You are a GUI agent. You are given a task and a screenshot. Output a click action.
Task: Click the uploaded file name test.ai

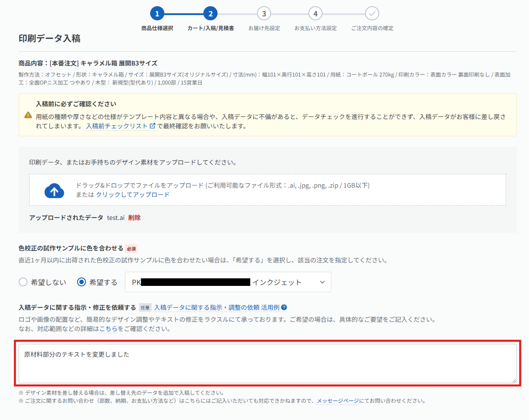click(116, 218)
